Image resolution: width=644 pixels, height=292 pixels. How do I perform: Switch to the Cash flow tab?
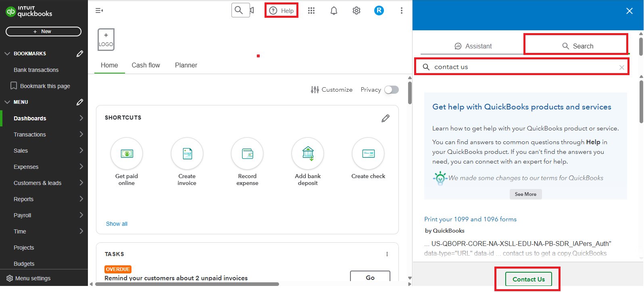point(146,65)
